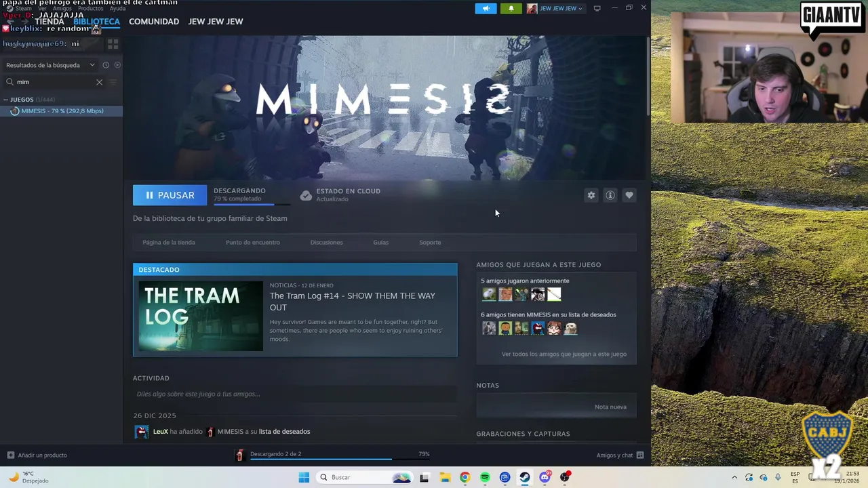868x488 pixels.
Task: Open 'Ver todos los amigos que juegan' link
Action: click(x=564, y=354)
